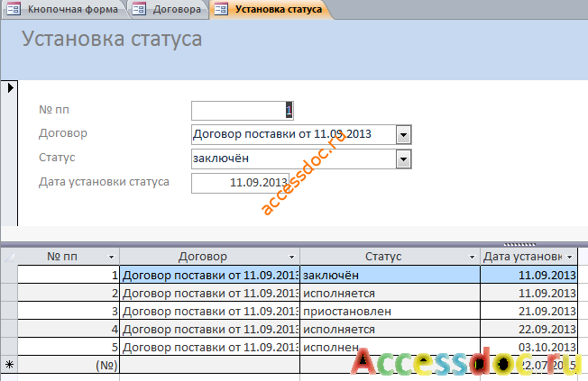The image size is (588, 381).
Task: Click status исполняется in row 4
Action: [390, 329]
